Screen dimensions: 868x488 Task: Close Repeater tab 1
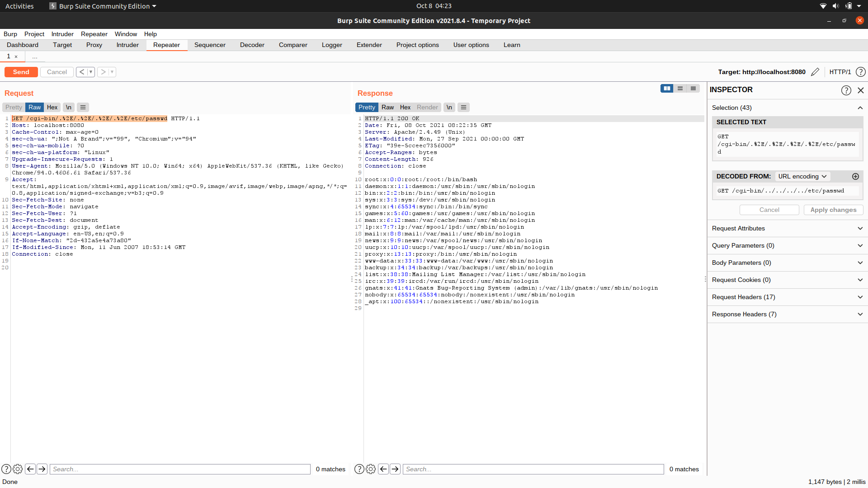pyautogui.click(x=16, y=56)
